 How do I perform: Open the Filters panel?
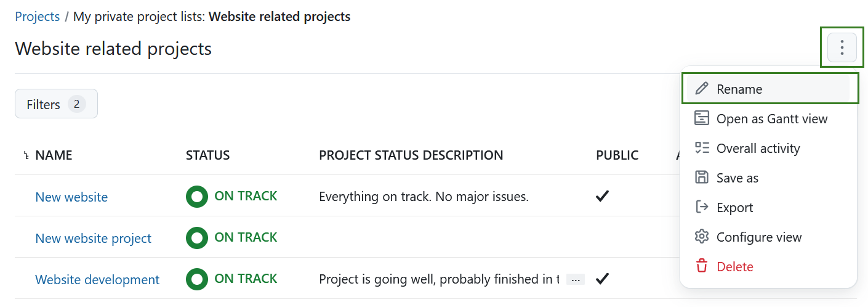point(56,104)
